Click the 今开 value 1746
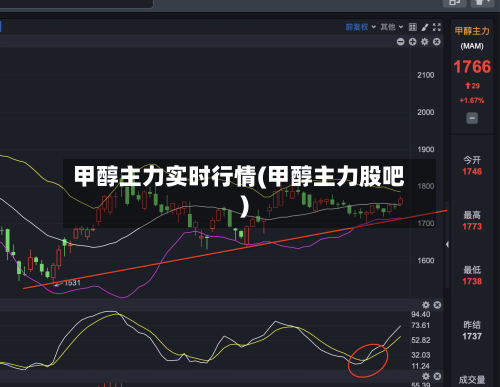This screenshot has height=387, width=500. (x=472, y=172)
